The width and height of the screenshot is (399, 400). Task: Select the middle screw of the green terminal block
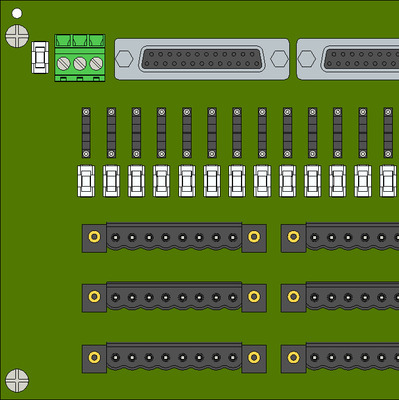(80, 63)
